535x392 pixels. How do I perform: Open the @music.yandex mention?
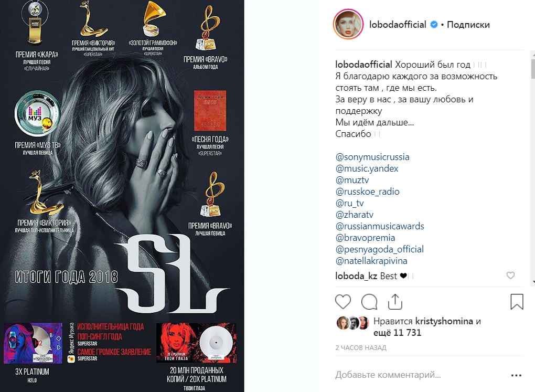click(367, 168)
